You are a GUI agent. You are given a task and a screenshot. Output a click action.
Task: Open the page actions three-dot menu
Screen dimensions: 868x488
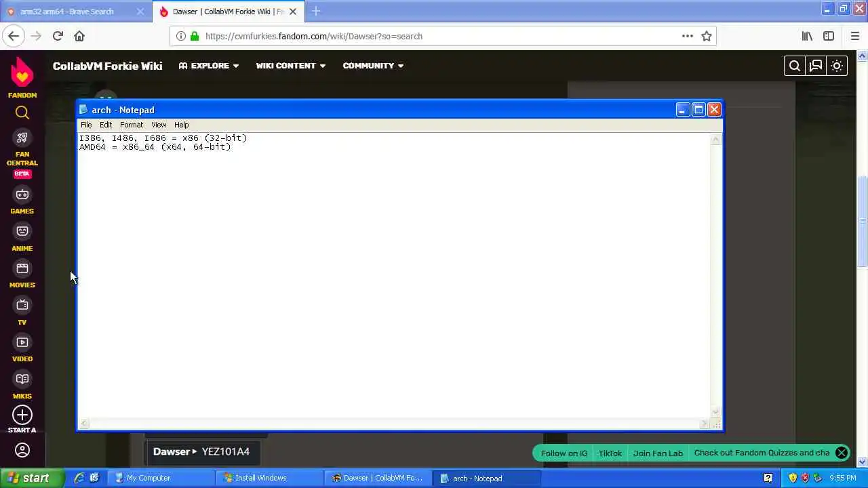point(688,36)
